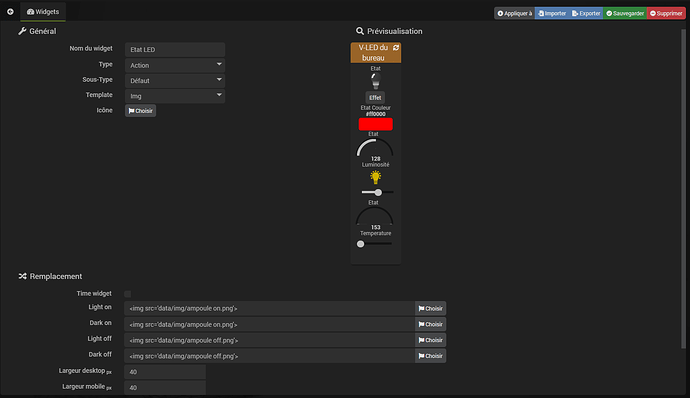Click Choisir for Light on
This screenshot has width=690, height=398.
pos(430,309)
